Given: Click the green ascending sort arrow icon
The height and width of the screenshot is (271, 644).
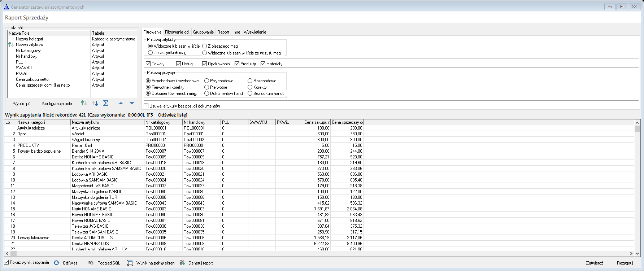Looking at the screenshot, I should tap(84, 103).
